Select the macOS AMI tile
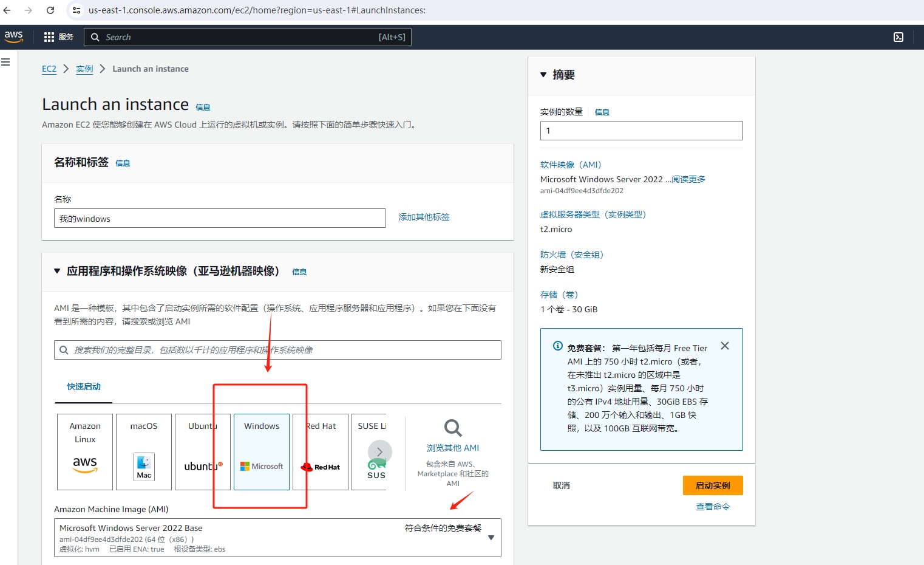This screenshot has height=565, width=924. pos(144,452)
